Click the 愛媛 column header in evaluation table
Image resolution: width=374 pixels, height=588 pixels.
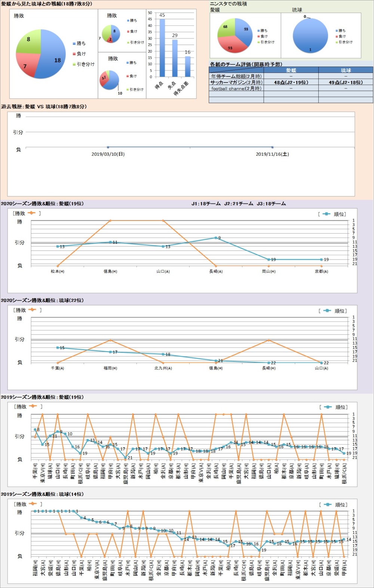click(291, 70)
